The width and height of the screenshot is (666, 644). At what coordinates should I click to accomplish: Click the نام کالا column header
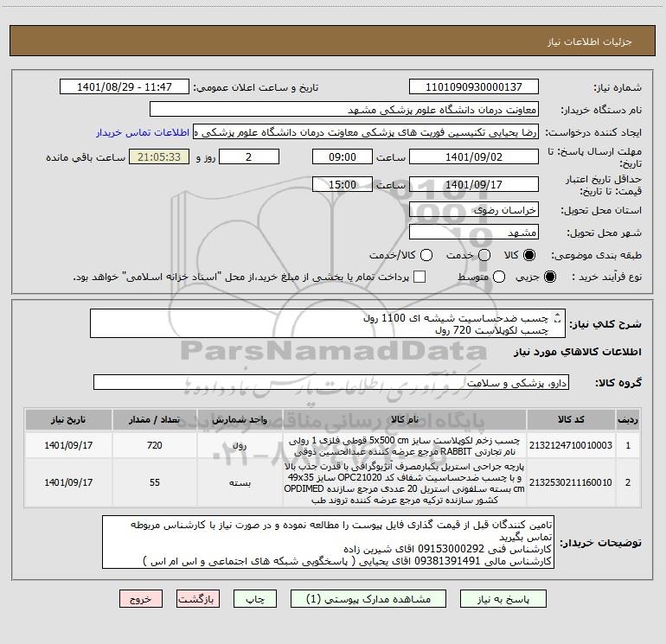coord(405,419)
